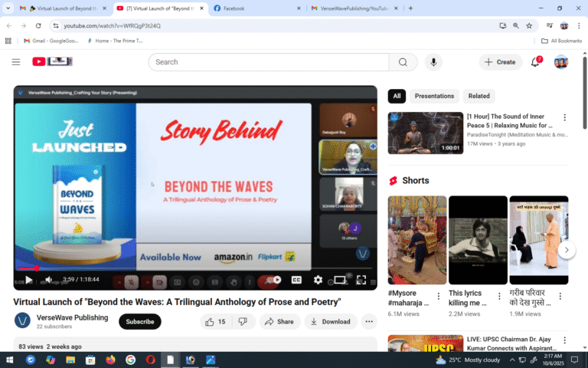Click the voice search microphone icon
Screen dimensions: 588x368
[434, 62]
